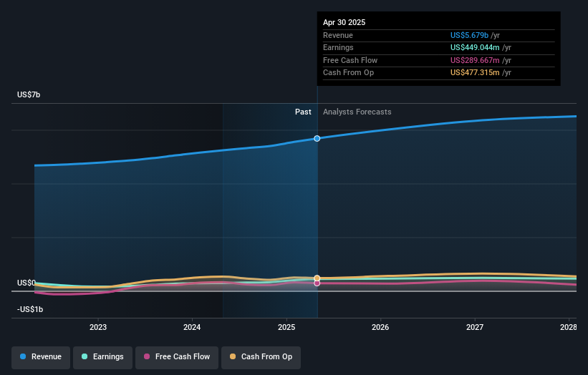Click the Cash From Op tooltip row label
Image resolution: width=588 pixels, height=375 pixels.
[348, 73]
